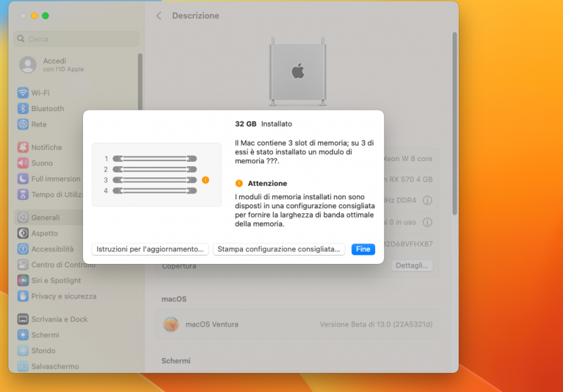Select Tempo di Utilizzo hourglass icon

coord(23,194)
